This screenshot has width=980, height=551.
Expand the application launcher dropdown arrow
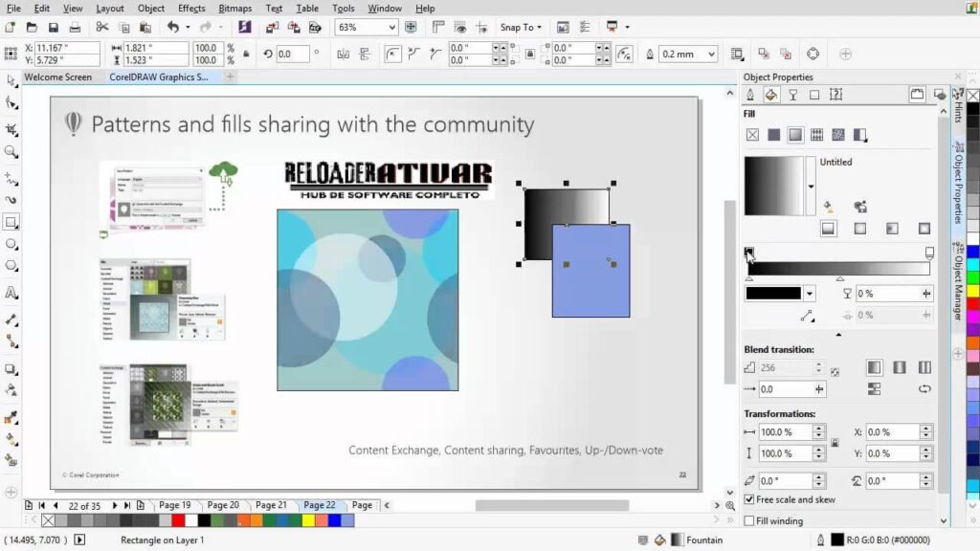coord(627,28)
